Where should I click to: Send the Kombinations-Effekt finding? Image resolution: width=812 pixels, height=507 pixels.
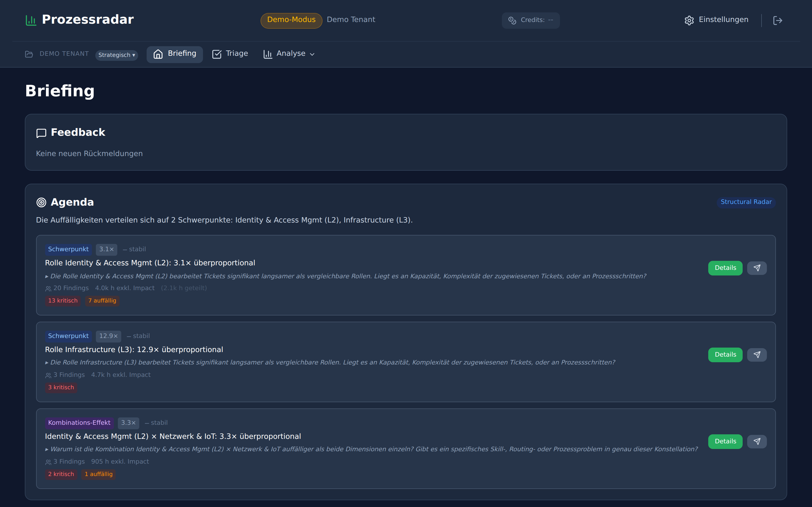(x=757, y=442)
